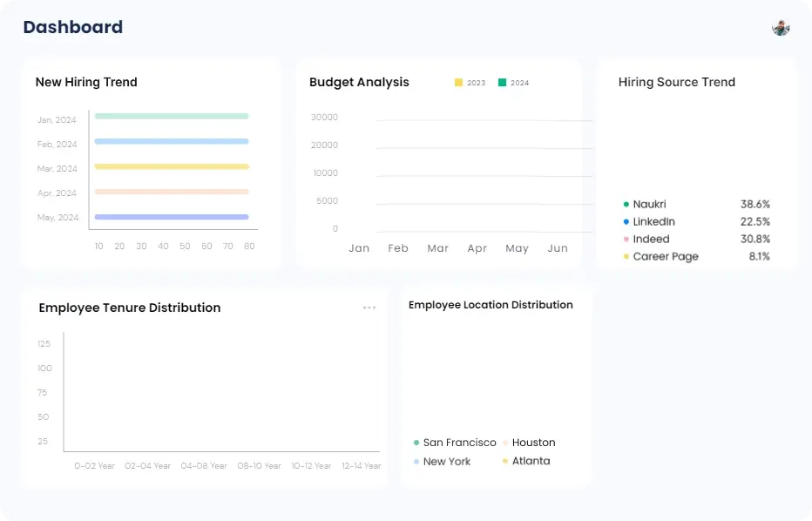
Task: Click the Indeed legend dot
Action: click(x=626, y=240)
